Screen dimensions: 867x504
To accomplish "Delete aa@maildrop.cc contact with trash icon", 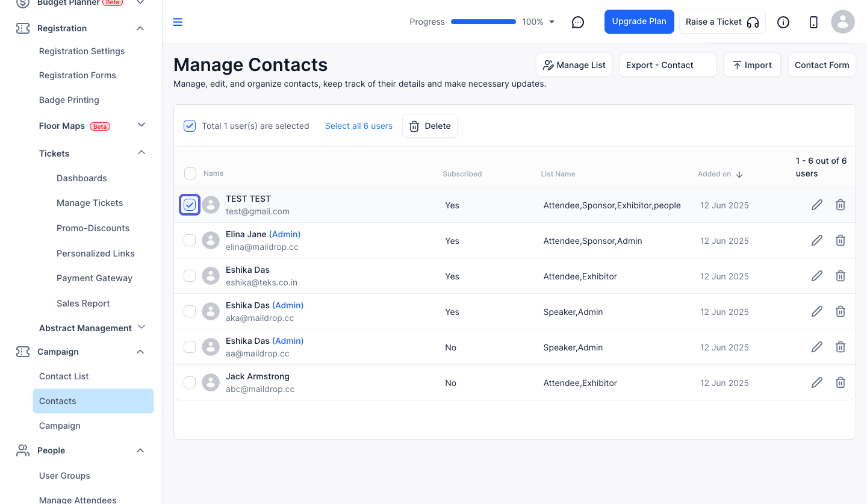I will point(841,347).
